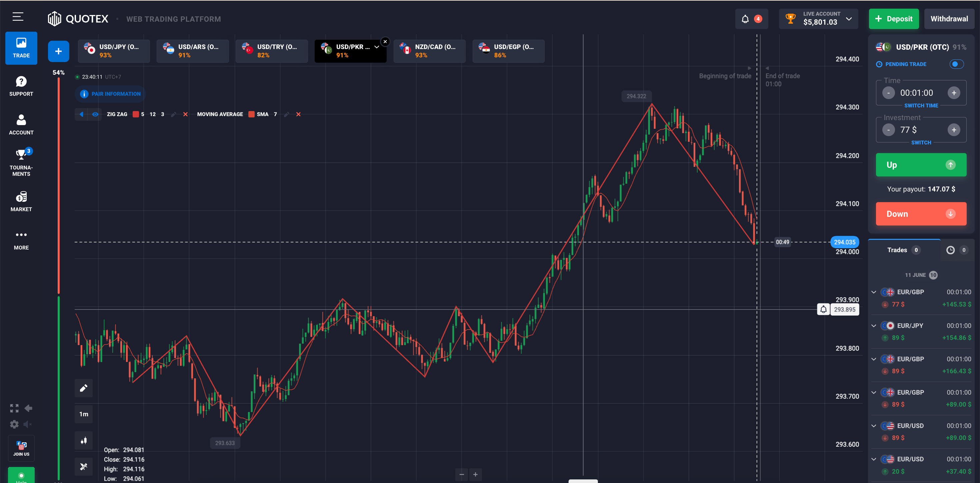Edit Moving Average indicator pencil
Viewport: 980px width, 483px height.
point(286,114)
